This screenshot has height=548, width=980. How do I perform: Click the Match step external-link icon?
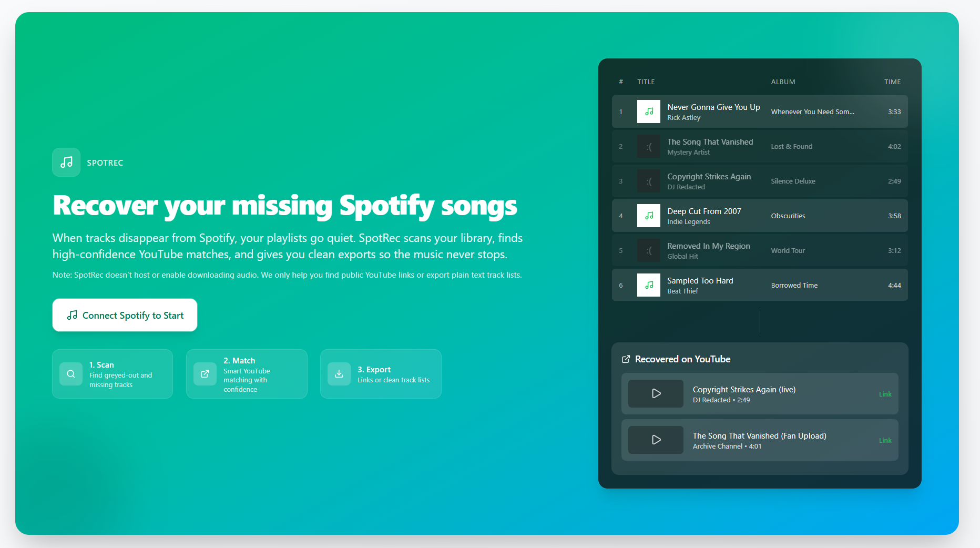pos(205,374)
